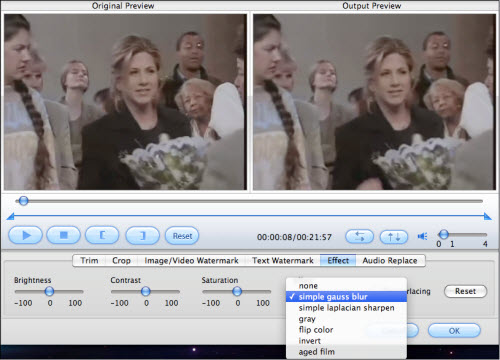
Task: Click the right trim range marker
Action: [x=488, y=217]
